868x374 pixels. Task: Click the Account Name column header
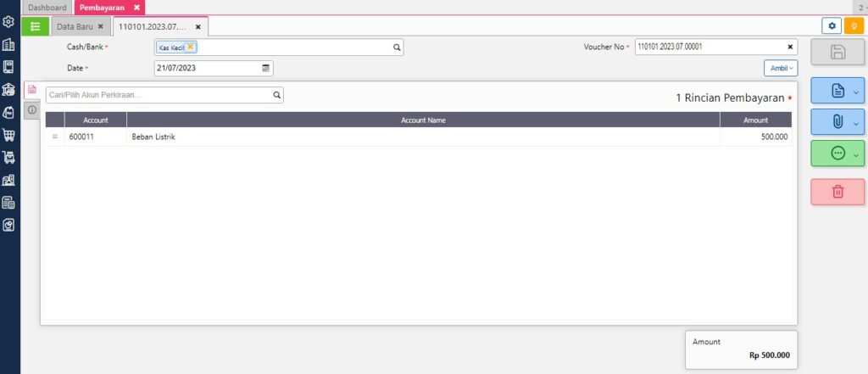point(423,120)
